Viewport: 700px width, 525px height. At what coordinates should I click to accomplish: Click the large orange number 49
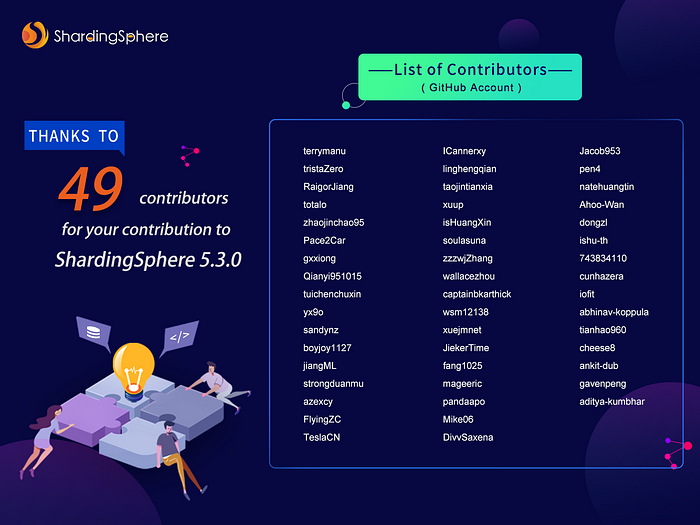(90, 190)
